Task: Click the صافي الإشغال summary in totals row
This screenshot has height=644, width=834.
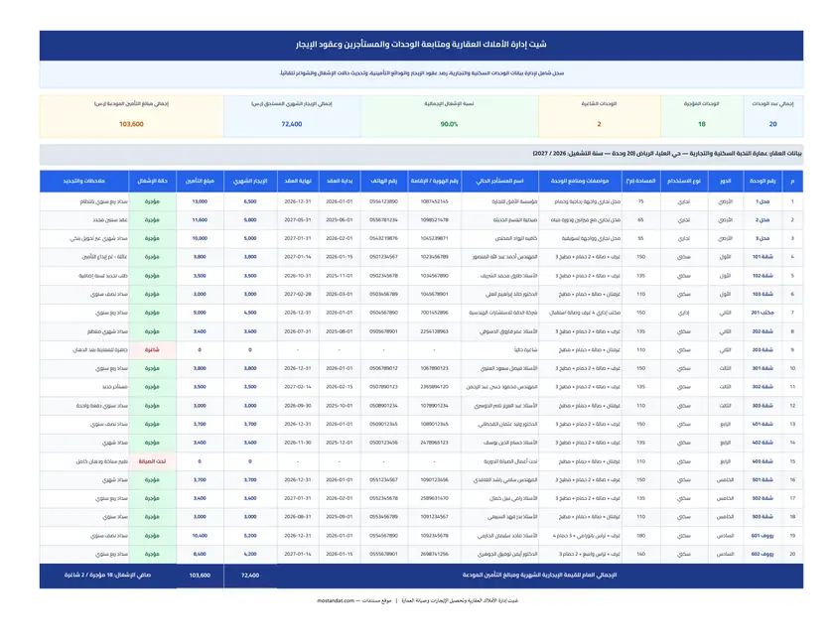Action: [x=107, y=575]
